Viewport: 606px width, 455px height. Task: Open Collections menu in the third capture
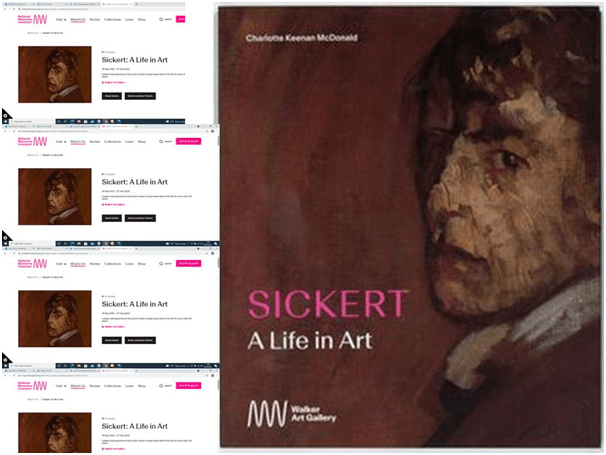pos(112,264)
